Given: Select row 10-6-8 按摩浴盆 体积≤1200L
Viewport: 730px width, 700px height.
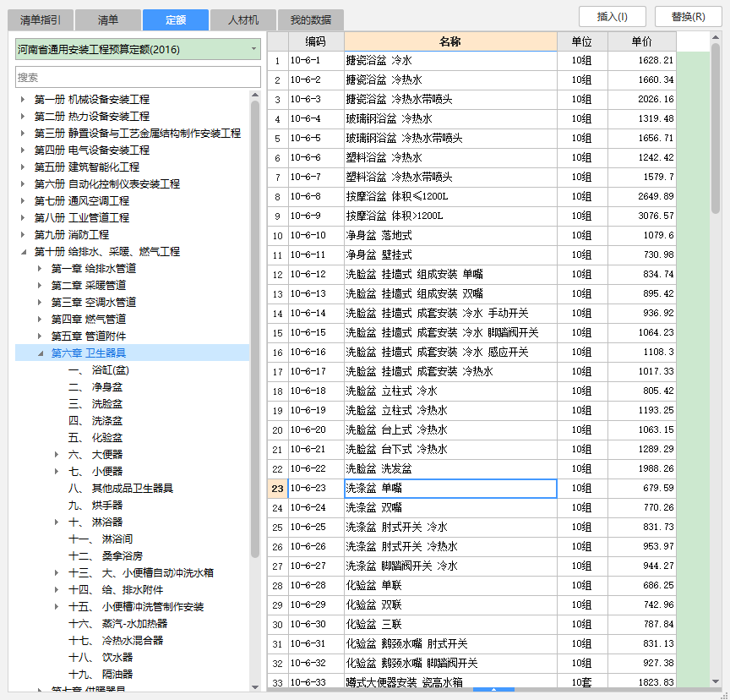Looking at the screenshot, I should (x=450, y=196).
